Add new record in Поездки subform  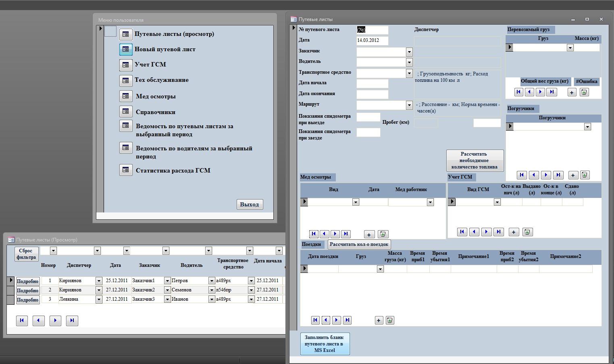[x=379, y=320]
